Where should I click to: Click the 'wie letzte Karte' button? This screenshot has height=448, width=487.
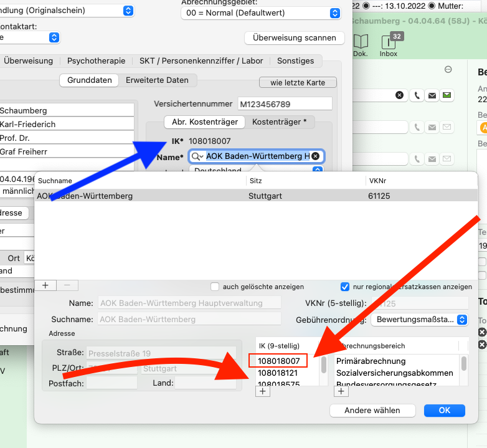(x=298, y=83)
